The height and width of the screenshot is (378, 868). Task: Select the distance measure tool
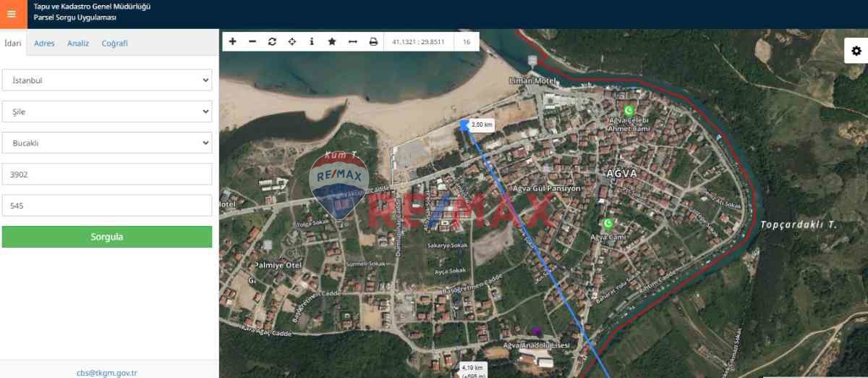[x=353, y=42]
